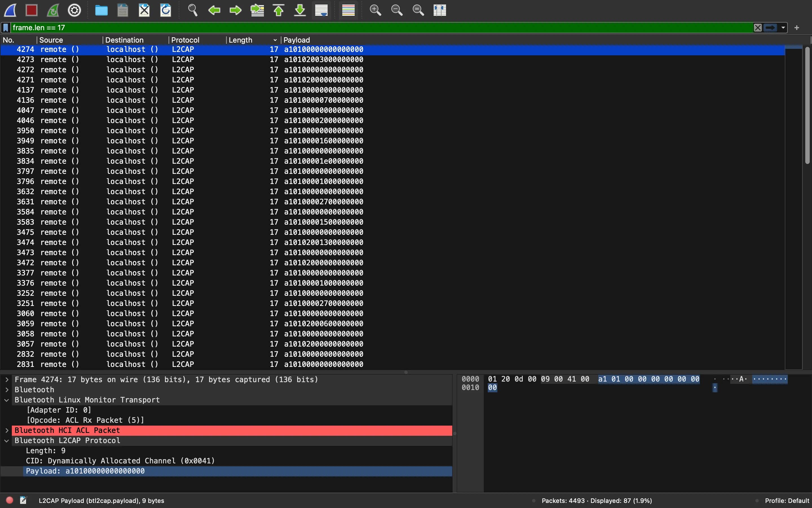
Task: Zoom in on packet text
Action: point(375,10)
